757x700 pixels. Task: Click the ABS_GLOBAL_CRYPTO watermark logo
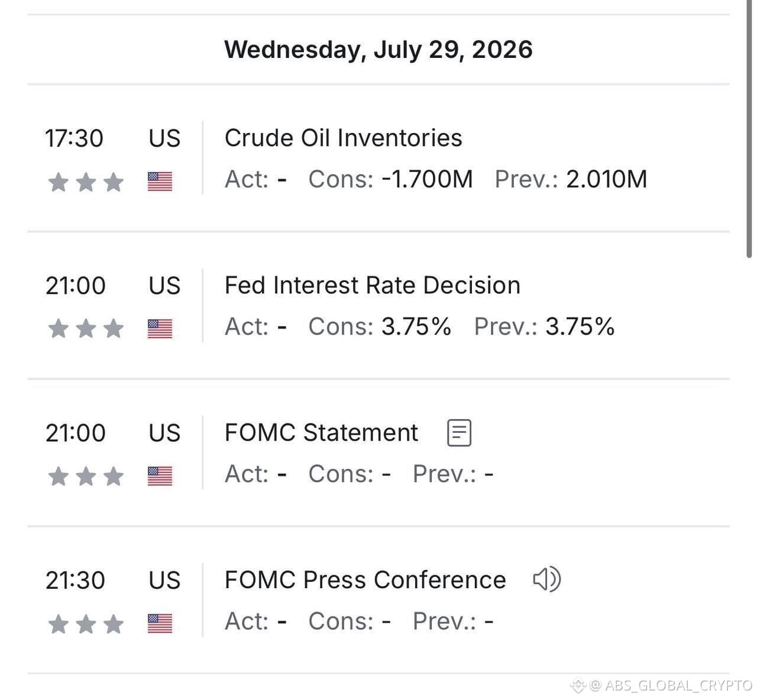[x=577, y=686]
